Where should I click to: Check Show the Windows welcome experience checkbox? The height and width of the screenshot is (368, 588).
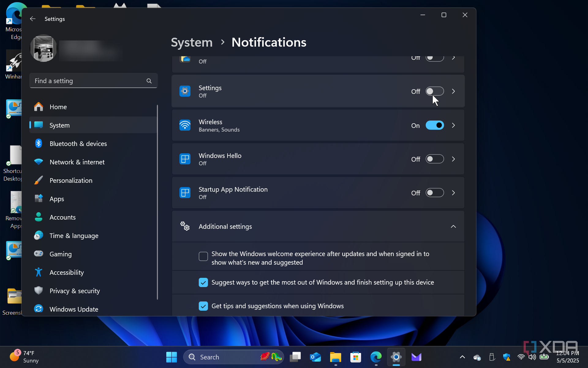[x=203, y=256]
